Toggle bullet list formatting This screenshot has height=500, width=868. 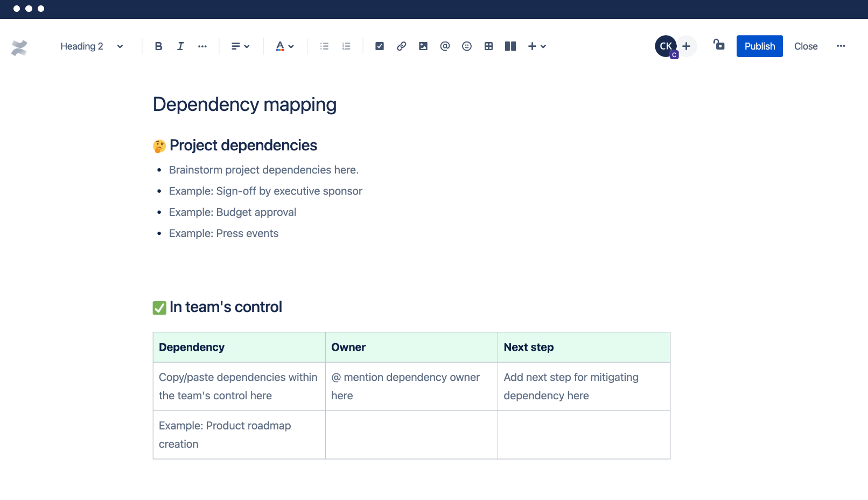click(324, 46)
